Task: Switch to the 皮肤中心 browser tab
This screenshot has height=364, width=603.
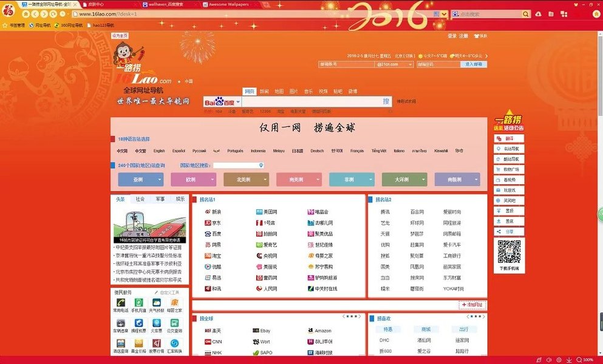Action: (x=96, y=4)
